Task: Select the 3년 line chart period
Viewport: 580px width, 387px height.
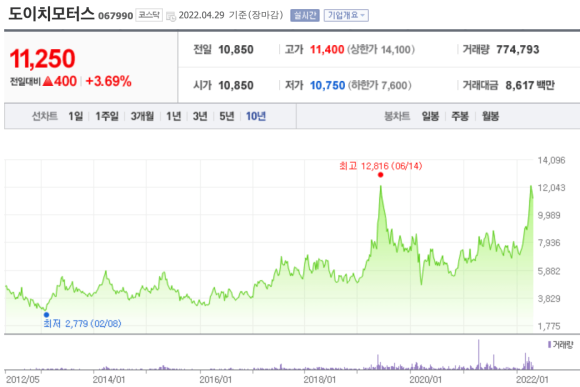Action: tap(200, 116)
